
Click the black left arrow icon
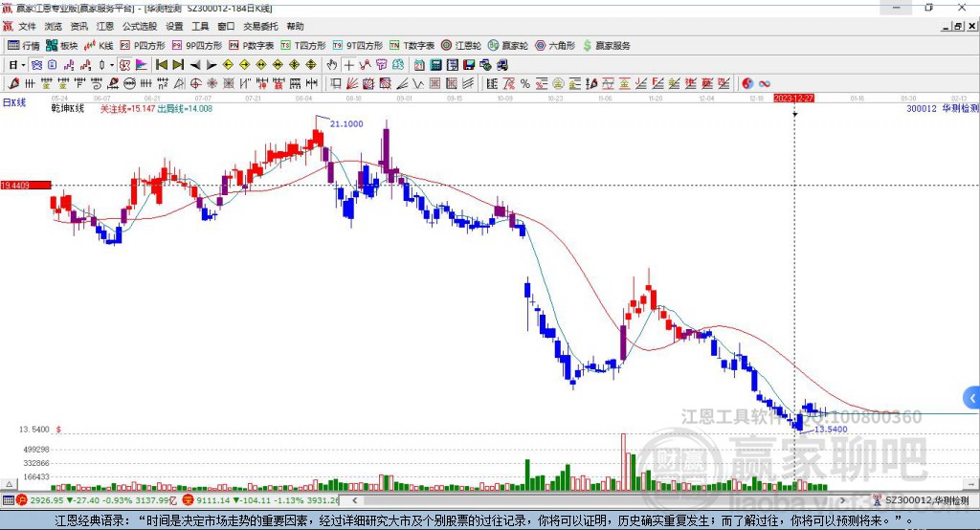(195, 65)
